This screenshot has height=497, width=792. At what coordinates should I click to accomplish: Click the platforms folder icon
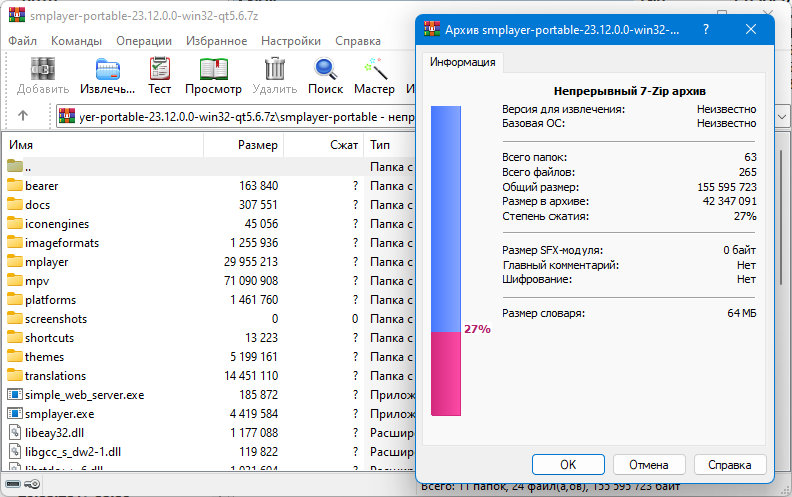click(15, 300)
